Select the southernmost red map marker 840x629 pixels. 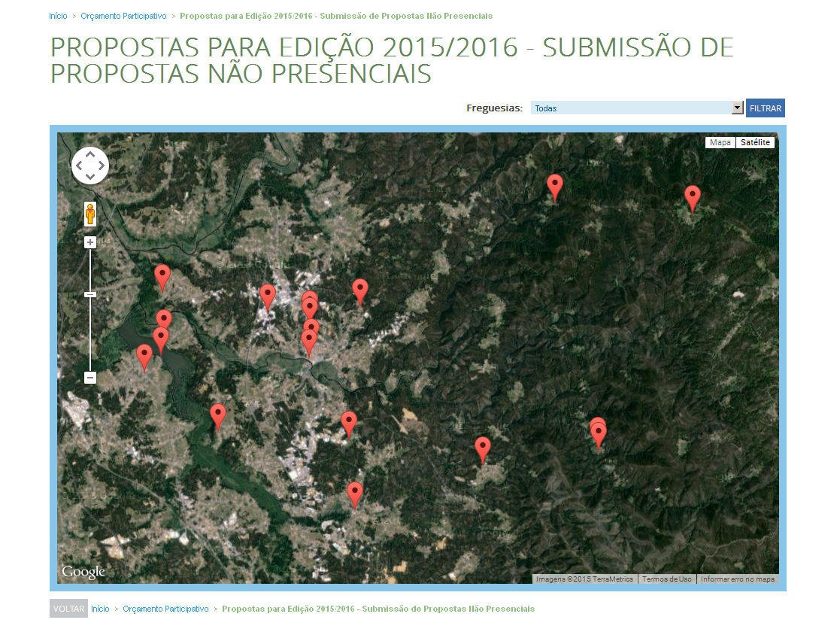[x=355, y=494]
